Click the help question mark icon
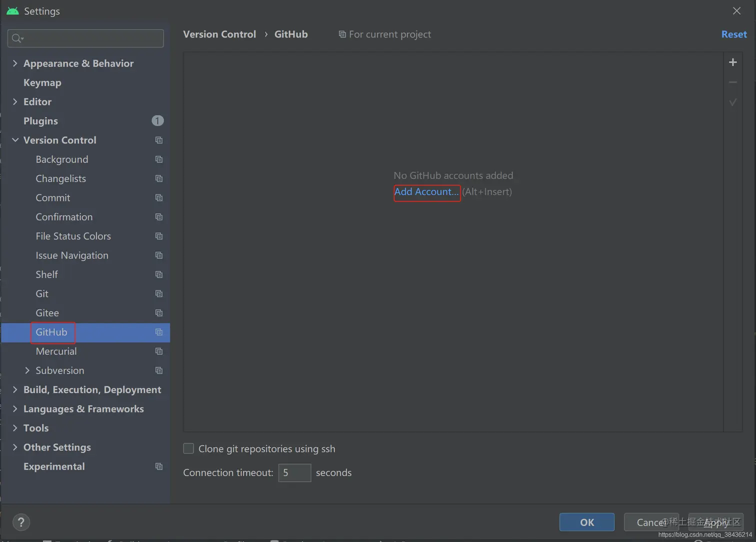 (21, 522)
